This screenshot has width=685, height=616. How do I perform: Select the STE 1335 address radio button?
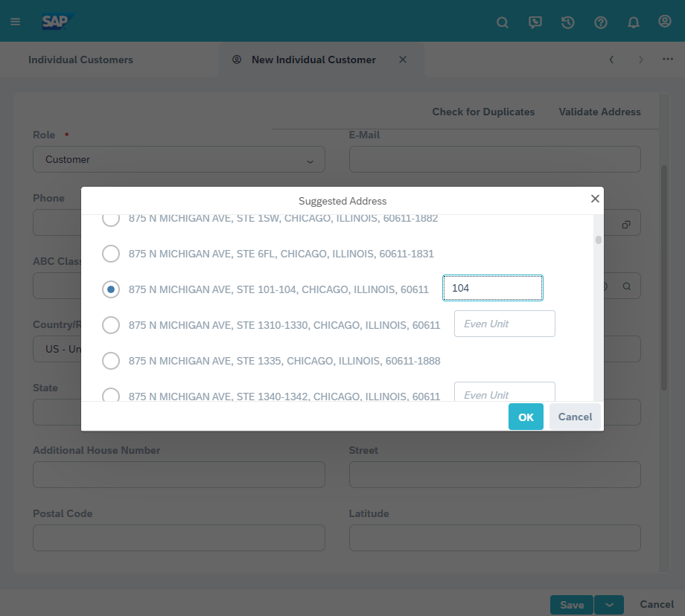tap(111, 361)
